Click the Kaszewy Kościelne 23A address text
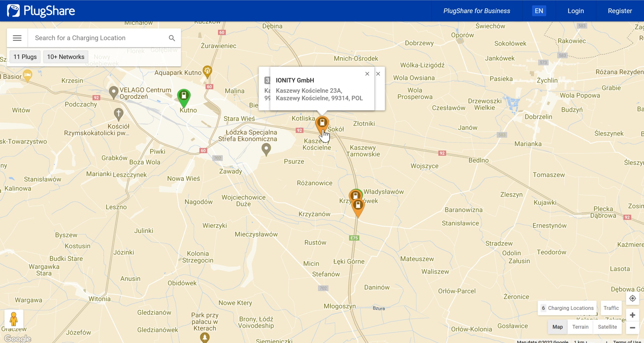This screenshot has height=343, width=644. 319,94
